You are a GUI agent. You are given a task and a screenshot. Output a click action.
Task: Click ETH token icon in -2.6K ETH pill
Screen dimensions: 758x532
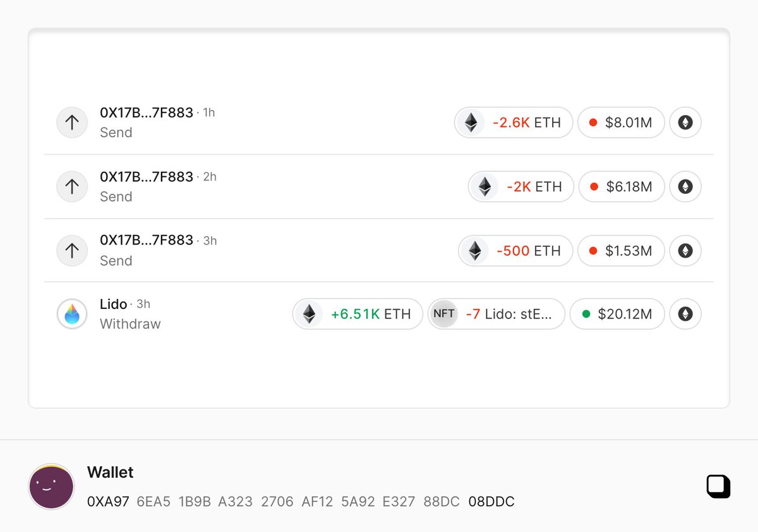tap(471, 123)
